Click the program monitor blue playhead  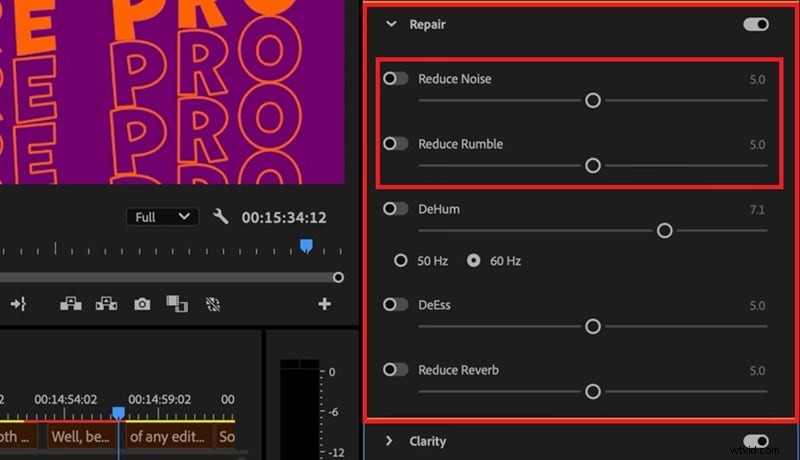pos(306,246)
